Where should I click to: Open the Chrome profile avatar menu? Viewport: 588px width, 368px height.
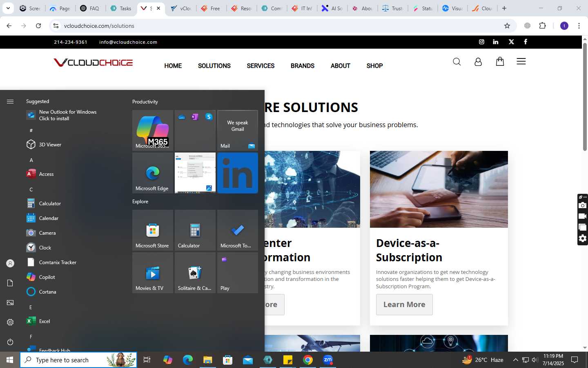coord(564,26)
